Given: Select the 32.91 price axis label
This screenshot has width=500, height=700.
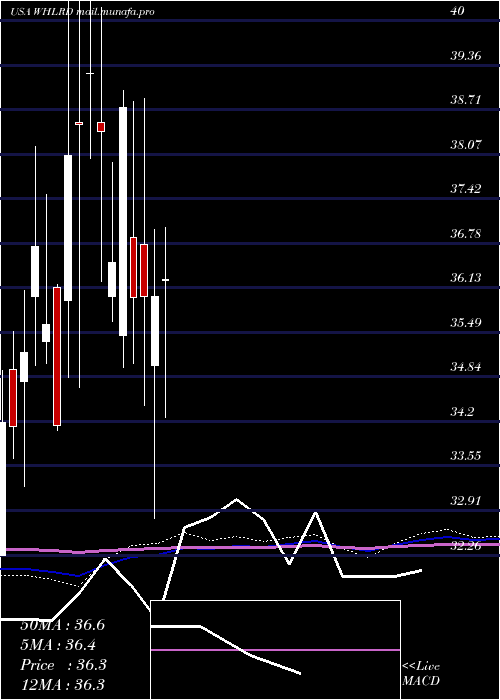Looking at the screenshot, I should tap(466, 500).
